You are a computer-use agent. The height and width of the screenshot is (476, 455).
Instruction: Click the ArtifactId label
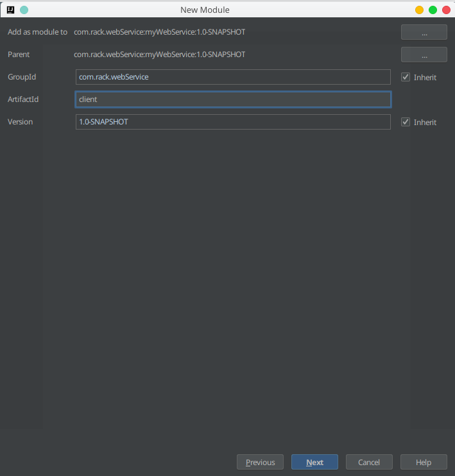(24, 99)
